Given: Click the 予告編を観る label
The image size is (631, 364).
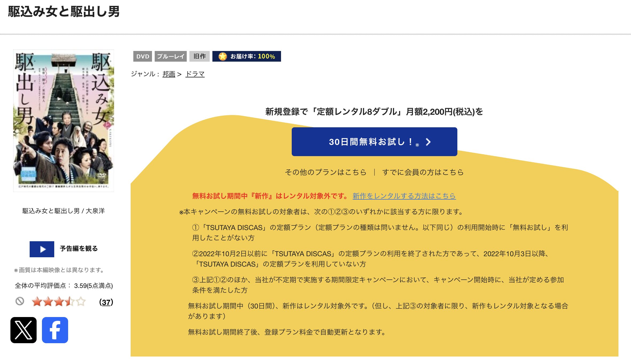Looking at the screenshot, I should click(x=79, y=248).
